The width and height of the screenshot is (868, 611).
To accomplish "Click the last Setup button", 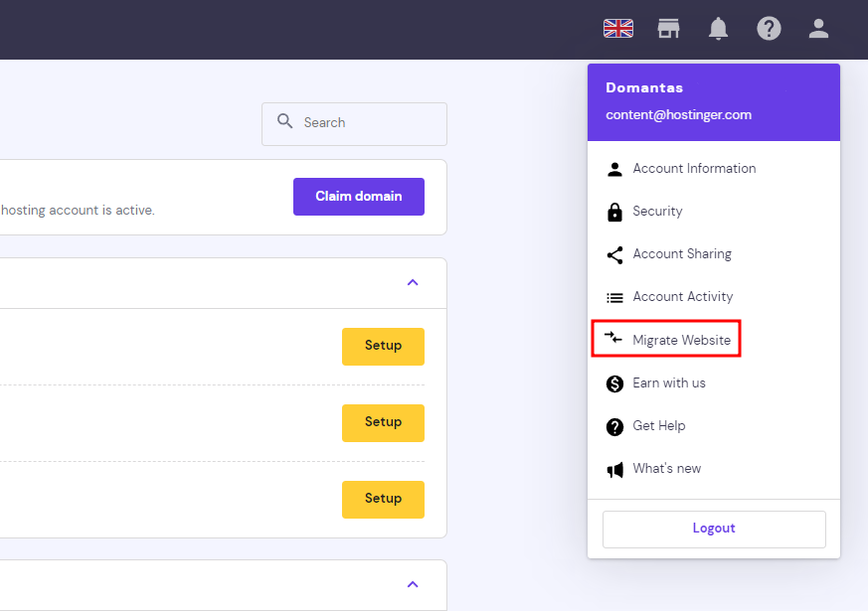I will pos(383,499).
